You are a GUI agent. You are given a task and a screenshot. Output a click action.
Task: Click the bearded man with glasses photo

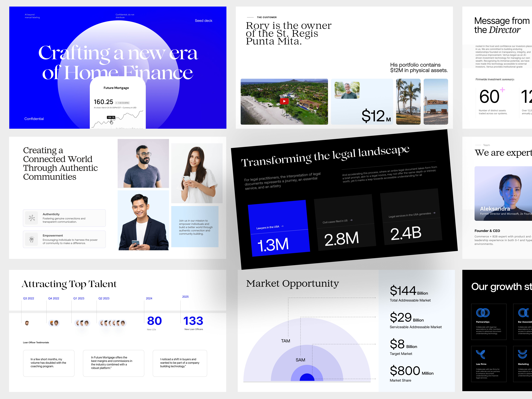(x=143, y=164)
